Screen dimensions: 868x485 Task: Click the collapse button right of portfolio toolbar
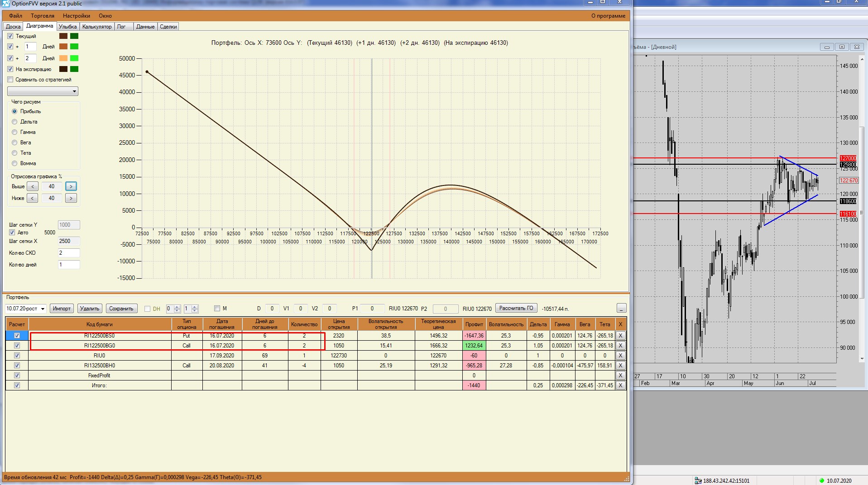click(x=621, y=308)
